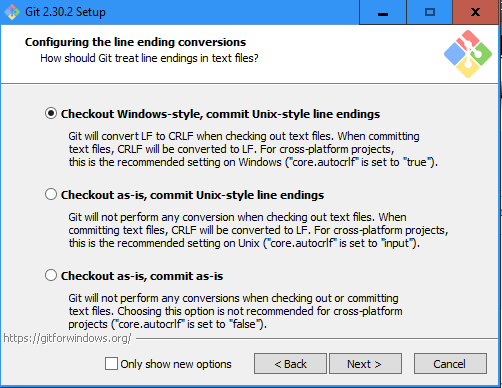The width and height of the screenshot is (502, 388).
Task: Maximize the Git Setup window
Action: [430, 12]
